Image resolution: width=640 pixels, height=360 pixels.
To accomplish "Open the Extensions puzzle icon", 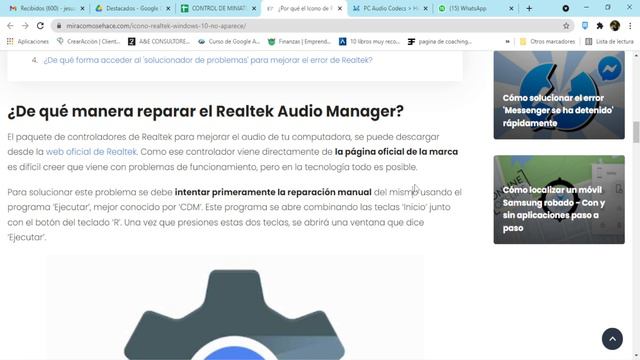I will click(600, 26).
